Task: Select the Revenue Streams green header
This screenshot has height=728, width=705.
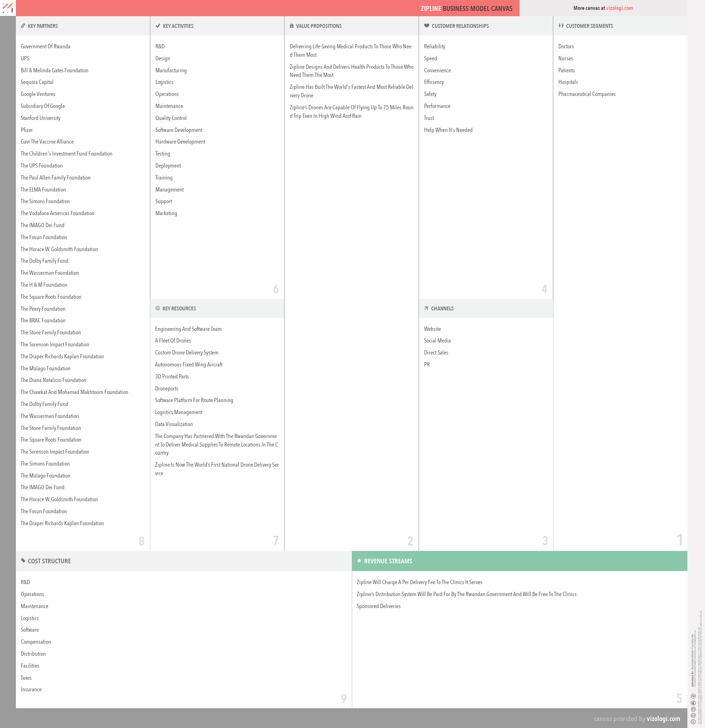Action: point(519,561)
